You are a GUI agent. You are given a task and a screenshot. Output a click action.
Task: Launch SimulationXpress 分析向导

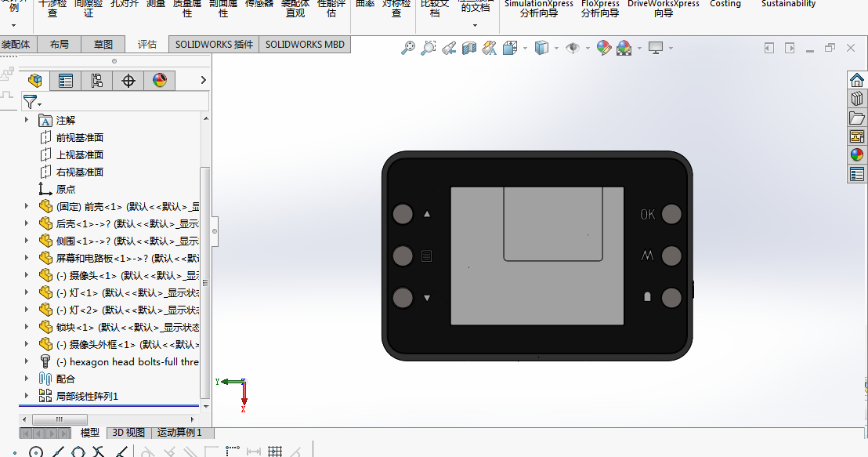[x=539, y=9]
